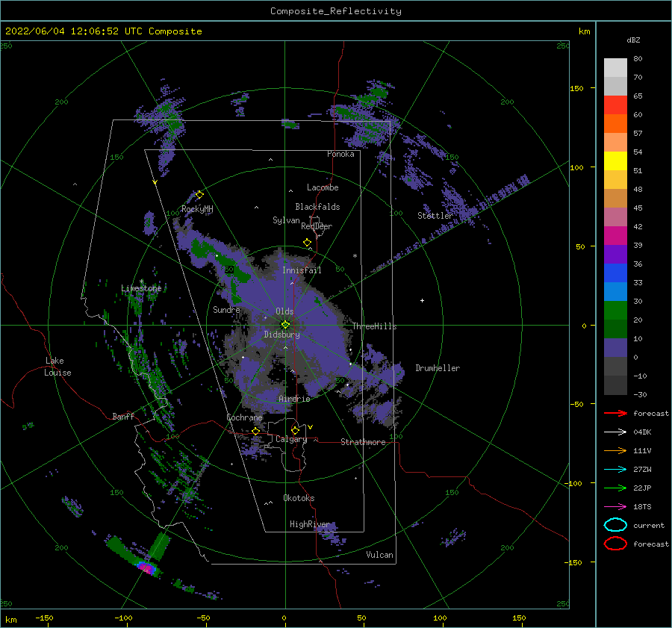Click the cyan current ellipse legend icon
The width and height of the screenshot is (672, 628).
pos(615,525)
